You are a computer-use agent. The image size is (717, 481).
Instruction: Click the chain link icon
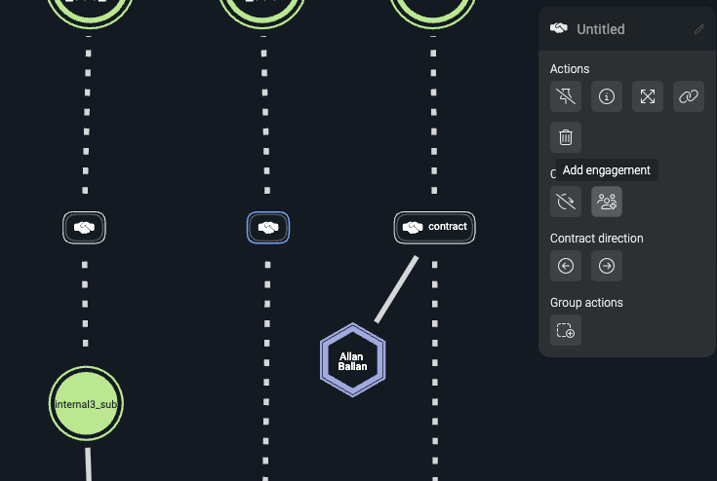tap(688, 97)
